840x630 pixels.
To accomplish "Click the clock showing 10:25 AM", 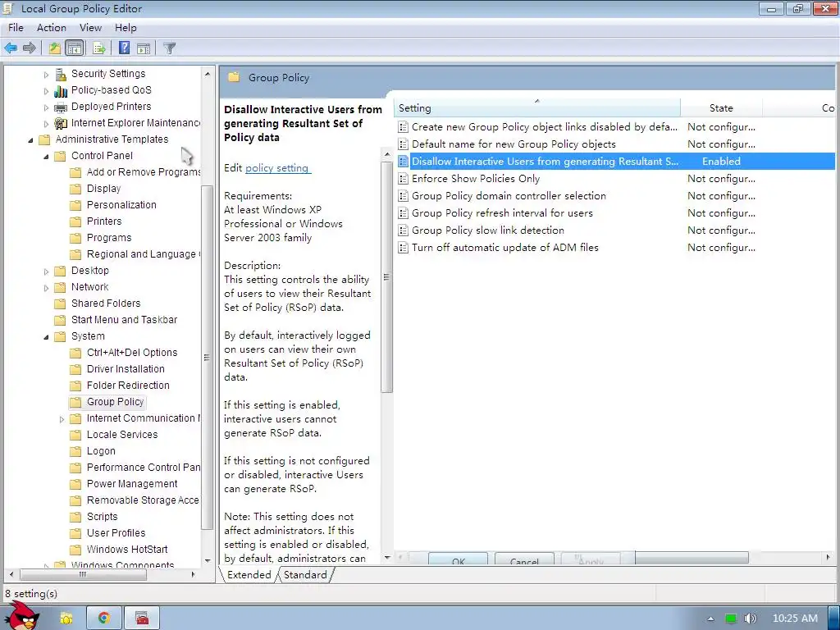I will [795, 619].
